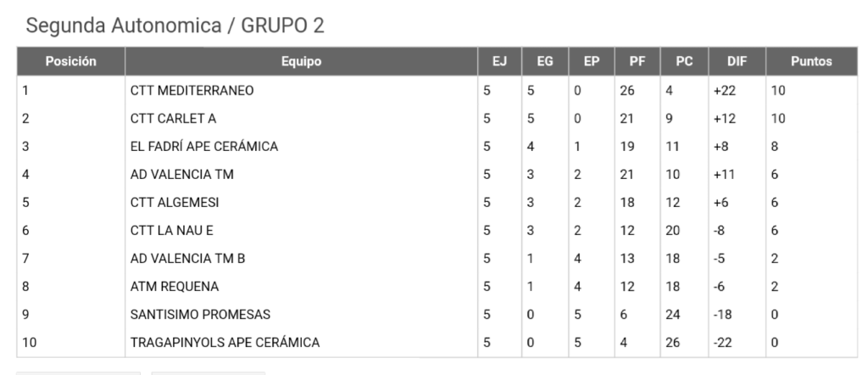The height and width of the screenshot is (375, 868).
Task: Select TRAGAPINYOLS APE CERÁMICA team
Action: 225,342
